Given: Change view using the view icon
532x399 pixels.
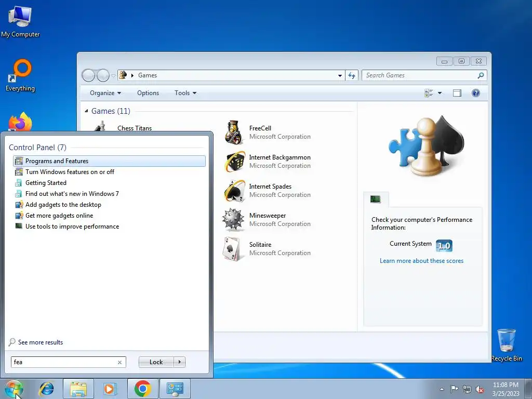Looking at the screenshot, I should pyautogui.click(x=429, y=93).
